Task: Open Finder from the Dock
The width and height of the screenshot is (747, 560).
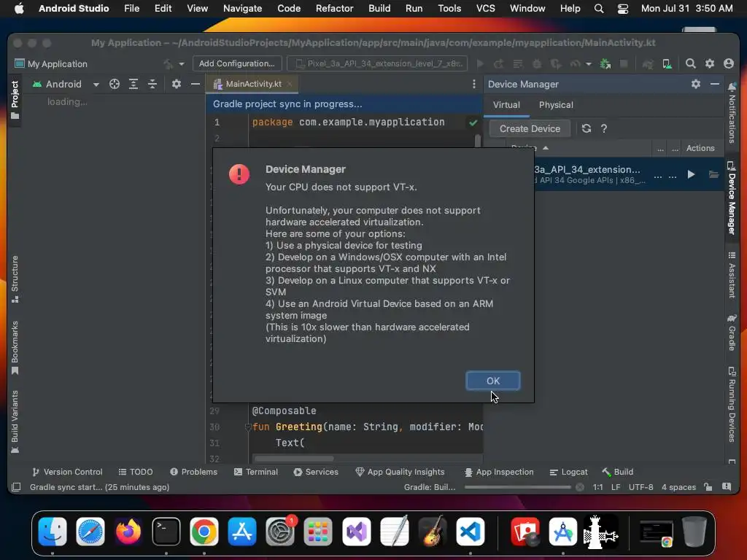Action: coord(53,532)
